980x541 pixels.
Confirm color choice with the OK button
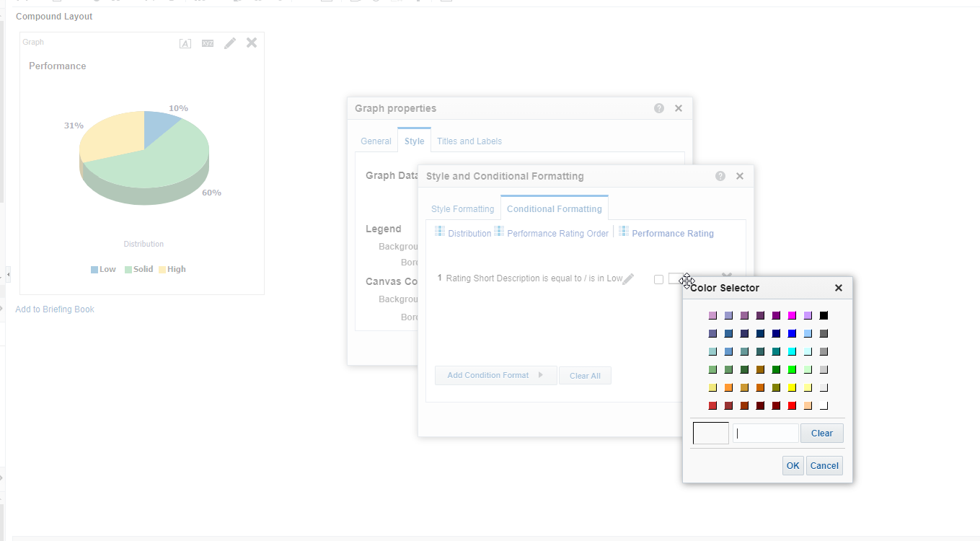pos(793,465)
